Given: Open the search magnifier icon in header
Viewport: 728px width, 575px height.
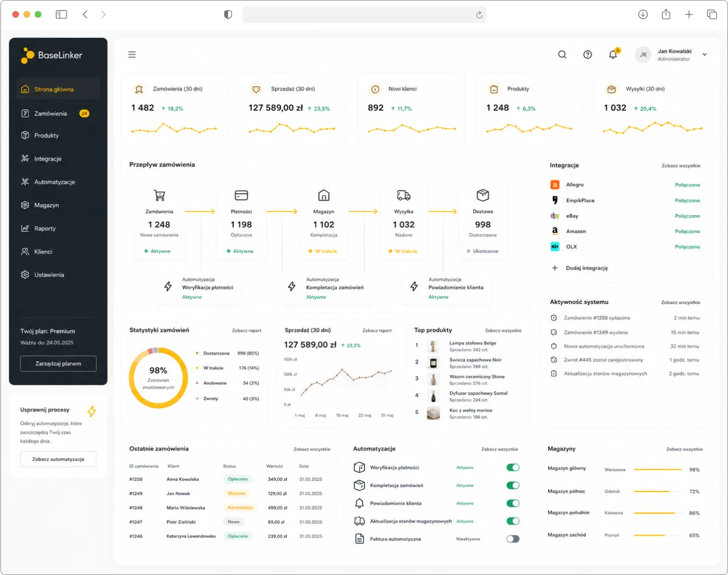Looking at the screenshot, I should 562,55.
